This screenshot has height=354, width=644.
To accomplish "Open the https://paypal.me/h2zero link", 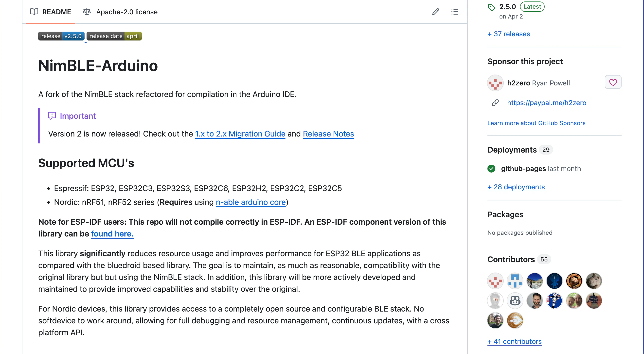I will pos(547,103).
